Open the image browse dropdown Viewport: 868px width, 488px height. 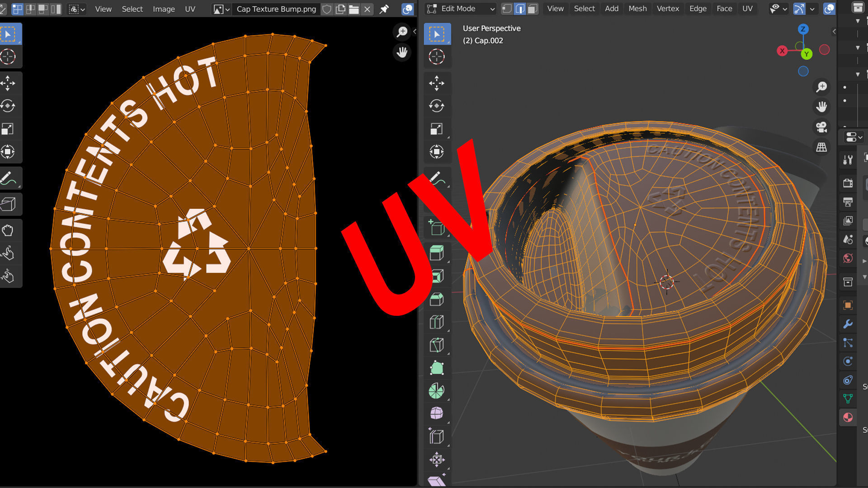click(221, 9)
